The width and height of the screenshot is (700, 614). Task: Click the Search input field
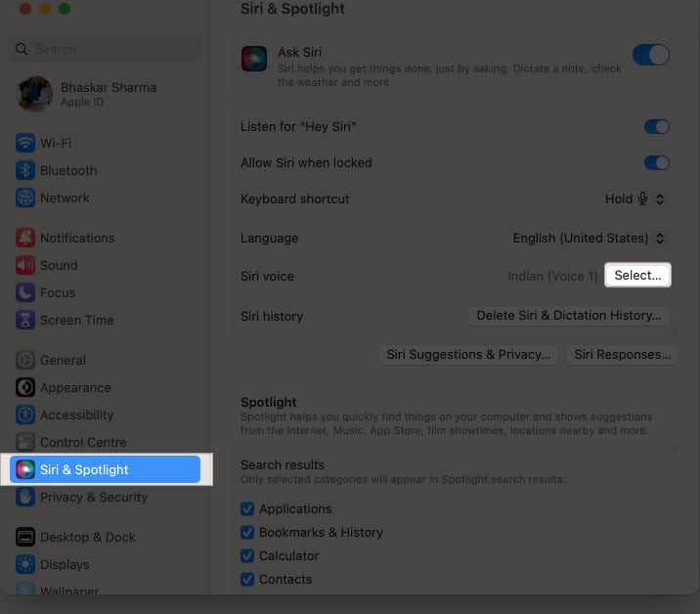[x=105, y=49]
